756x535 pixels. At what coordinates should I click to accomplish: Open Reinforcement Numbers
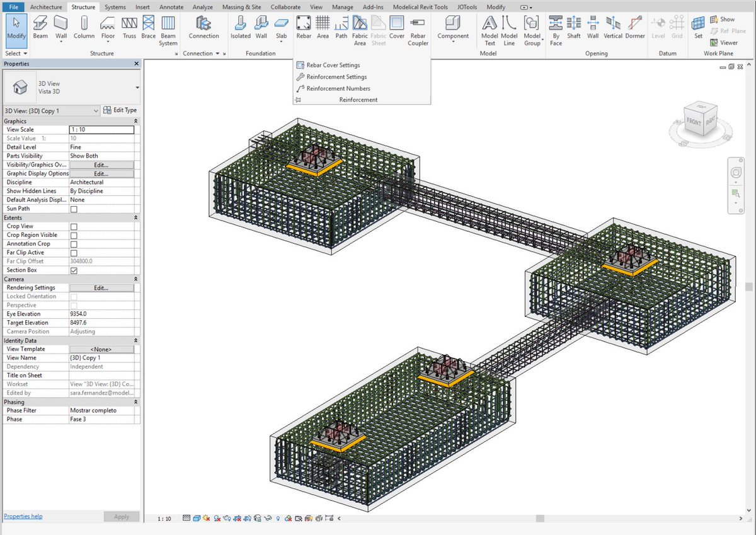point(333,88)
